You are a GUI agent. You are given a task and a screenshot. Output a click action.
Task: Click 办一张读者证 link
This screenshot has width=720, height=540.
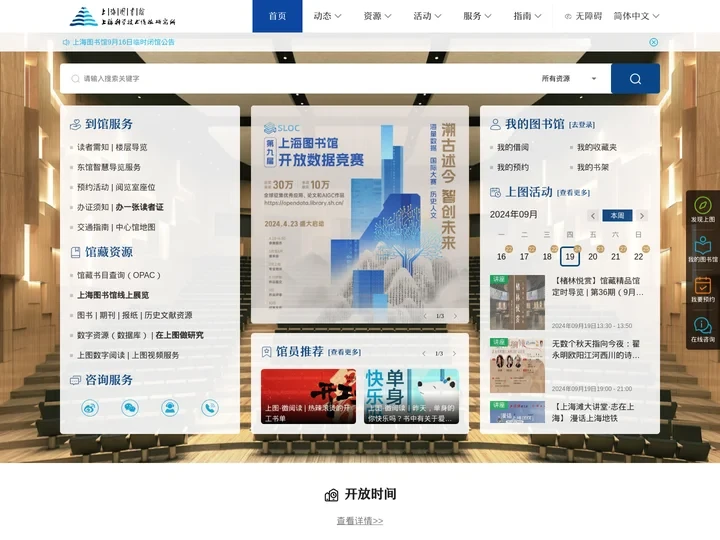point(140,207)
